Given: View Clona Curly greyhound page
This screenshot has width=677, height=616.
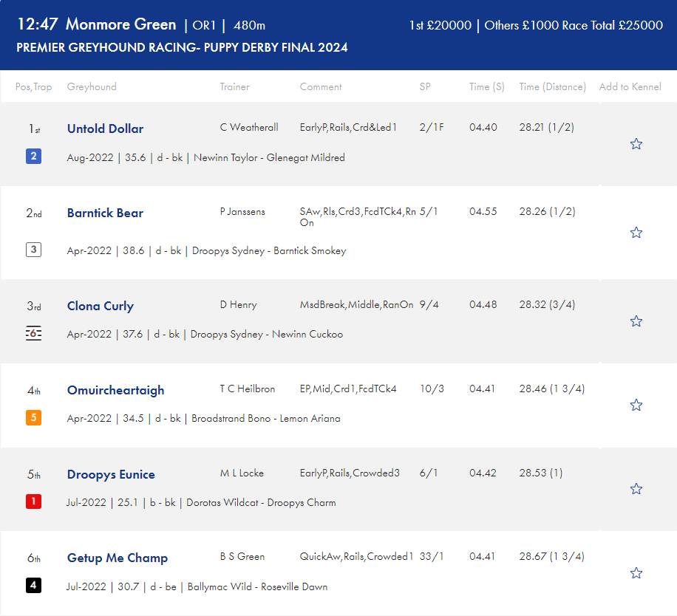Looking at the screenshot, I should click(x=101, y=307).
